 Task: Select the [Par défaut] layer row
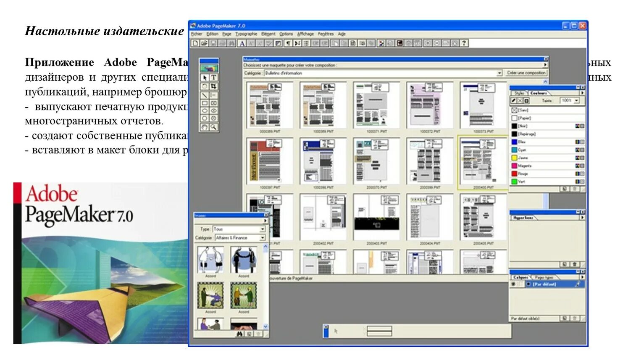(x=547, y=284)
